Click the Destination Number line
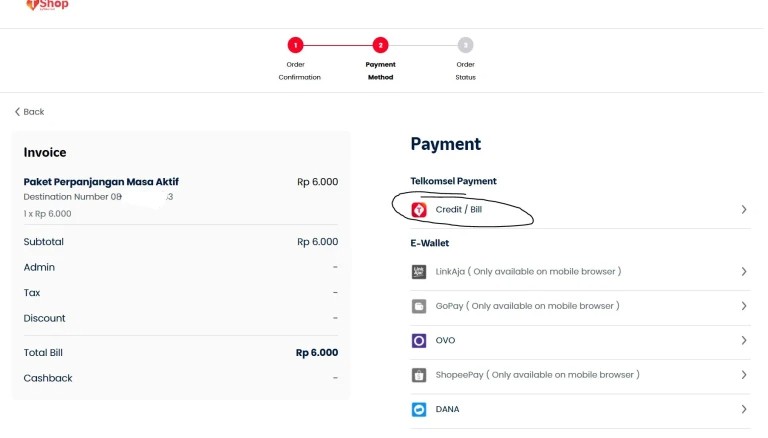The image size is (768, 438). click(x=98, y=197)
